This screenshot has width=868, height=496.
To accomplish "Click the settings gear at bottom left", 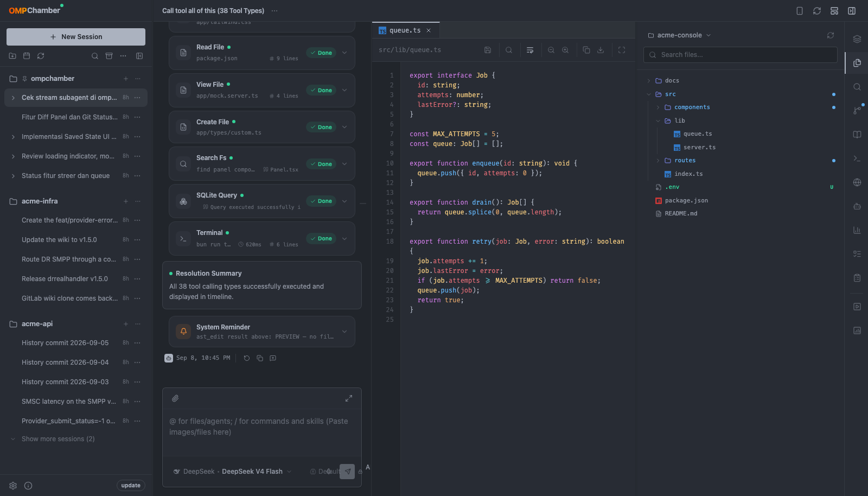I will [13, 486].
